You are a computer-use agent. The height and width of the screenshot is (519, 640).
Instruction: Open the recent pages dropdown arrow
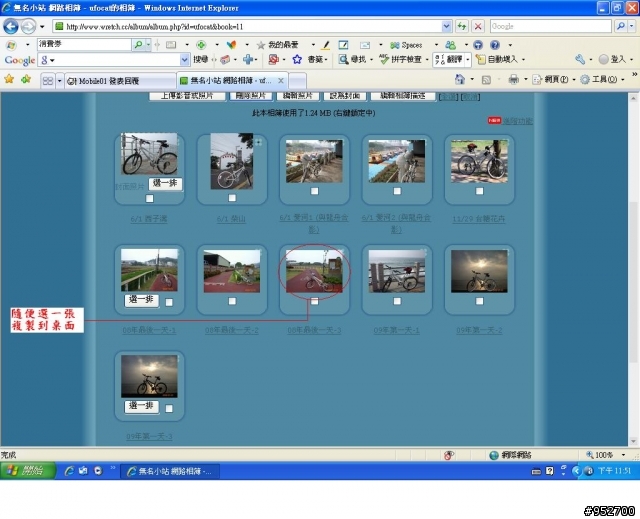pyautogui.click(x=42, y=27)
